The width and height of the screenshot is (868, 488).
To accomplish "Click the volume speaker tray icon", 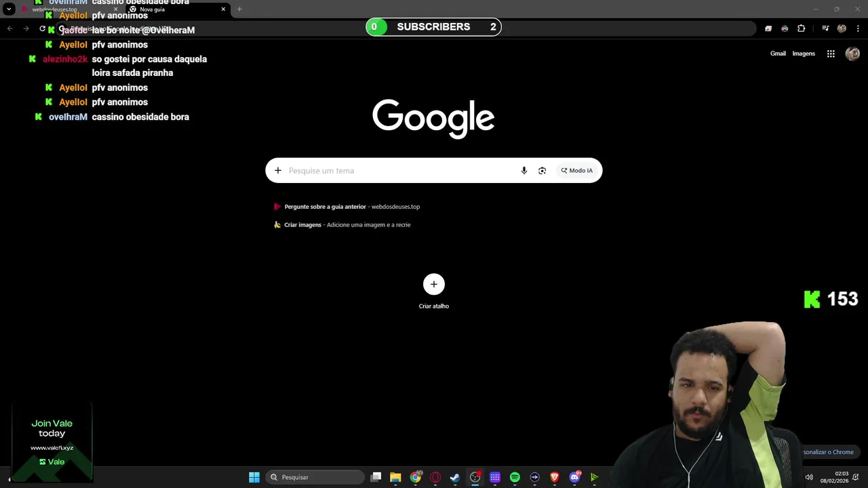I will coord(808,477).
